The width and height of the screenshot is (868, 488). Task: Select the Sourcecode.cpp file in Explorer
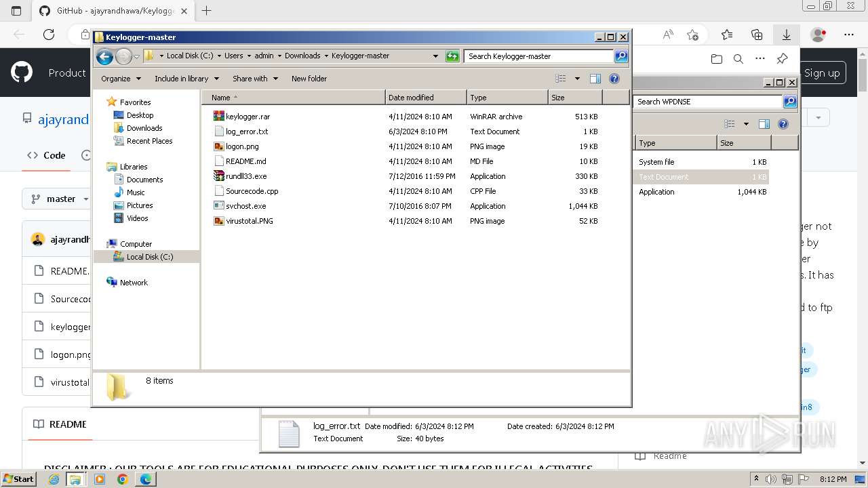click(252, 191)
